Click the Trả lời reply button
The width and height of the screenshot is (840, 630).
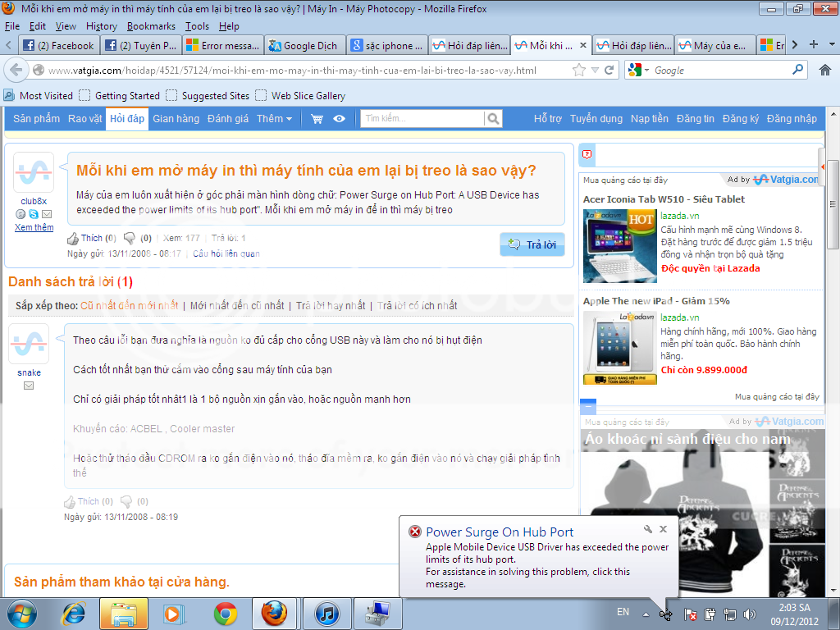532,244
